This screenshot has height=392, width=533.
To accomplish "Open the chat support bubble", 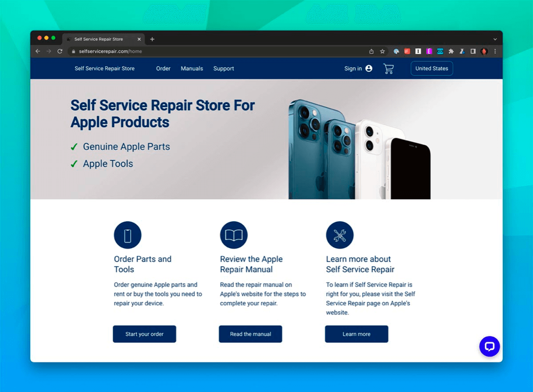I will [x=490, y=347].
